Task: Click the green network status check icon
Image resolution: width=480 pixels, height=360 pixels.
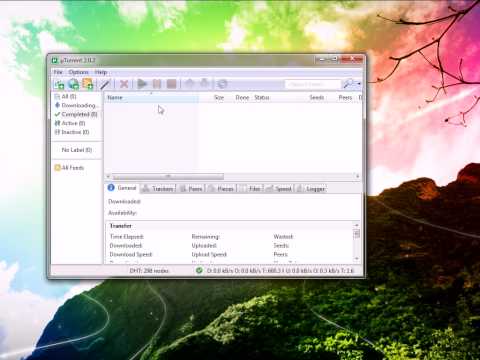Action: click(x=199, y=270)
